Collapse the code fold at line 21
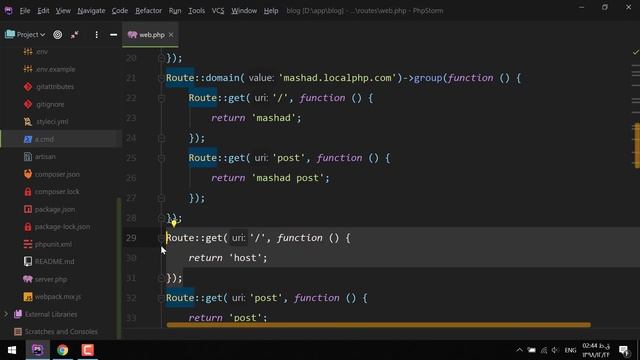This screenshot has height=360, width=640. pos(161,78)
